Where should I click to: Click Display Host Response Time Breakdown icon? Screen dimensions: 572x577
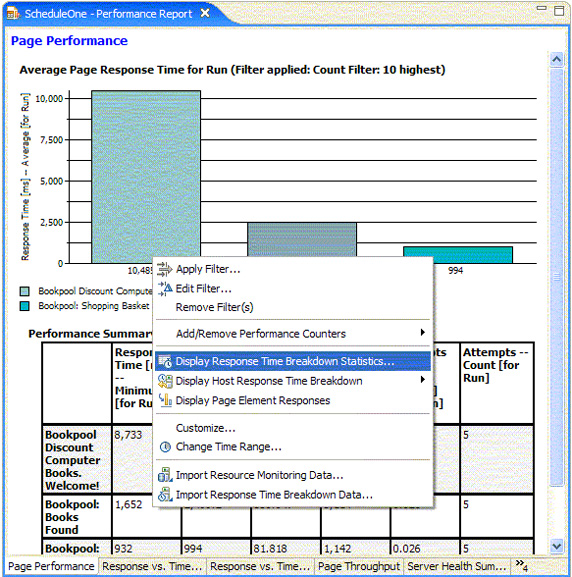pyautogui.click(x=165, y=381)
